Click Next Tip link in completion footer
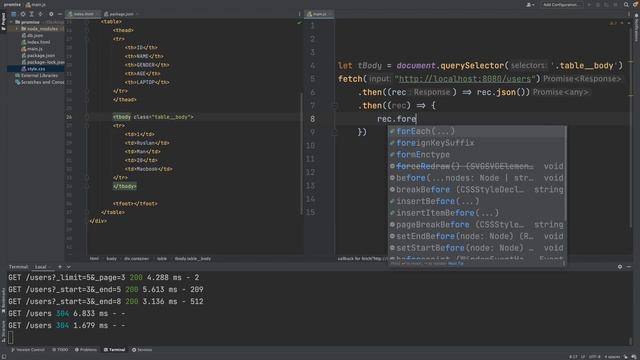640x360 pixels. point(456,264)
